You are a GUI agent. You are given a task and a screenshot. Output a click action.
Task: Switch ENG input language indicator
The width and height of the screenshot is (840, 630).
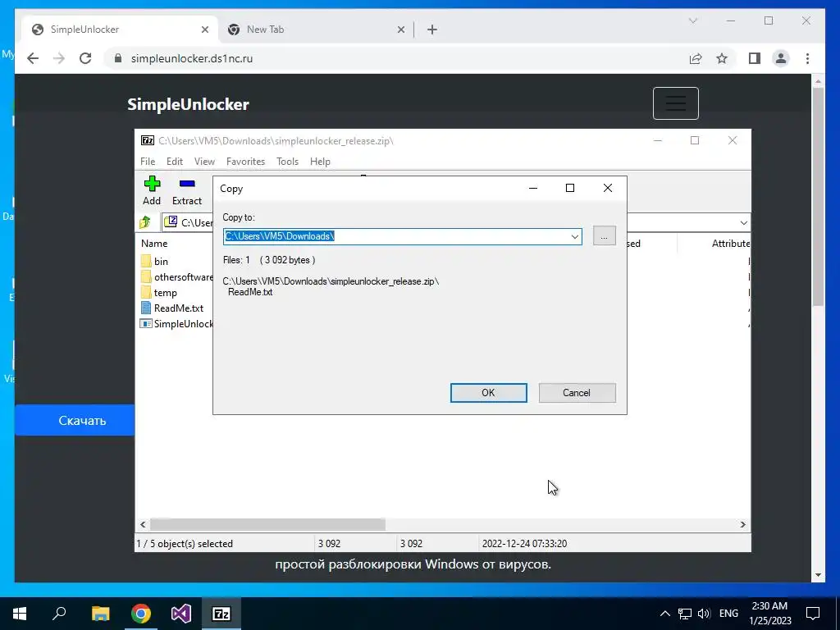(x=728, y=614)
